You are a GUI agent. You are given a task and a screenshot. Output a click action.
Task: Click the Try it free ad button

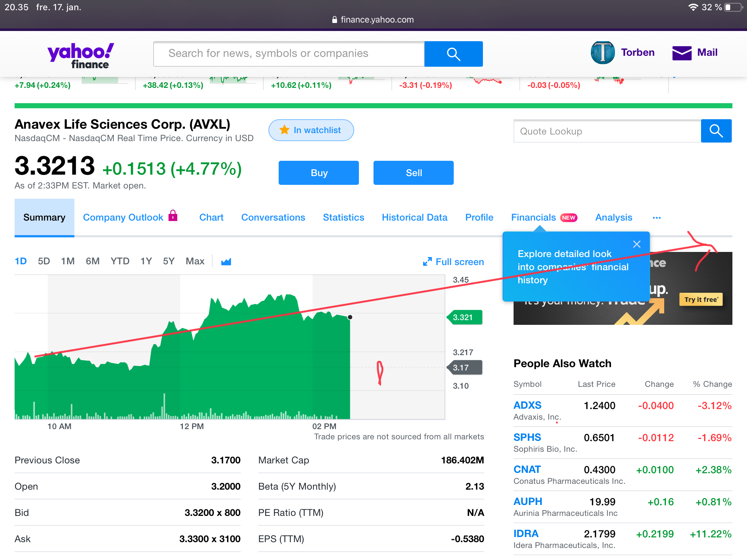tap(701, 300)
